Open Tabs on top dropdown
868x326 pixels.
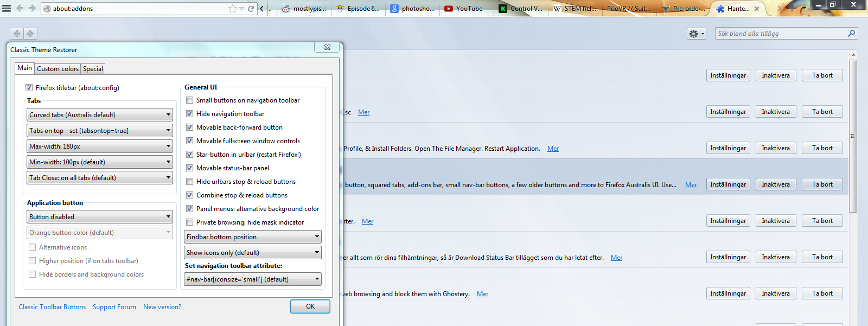point(100,131)
